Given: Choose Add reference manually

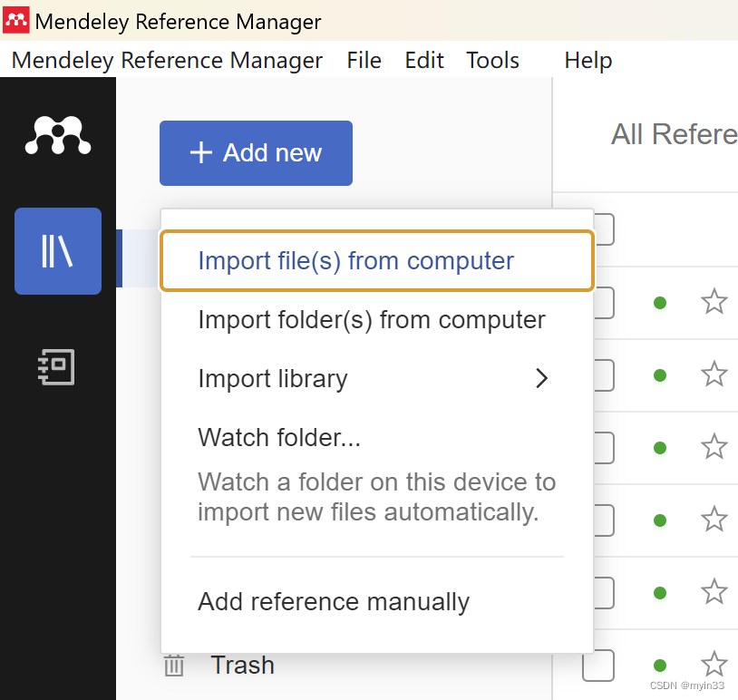Looking at the screenshot, I should (377, 601).
